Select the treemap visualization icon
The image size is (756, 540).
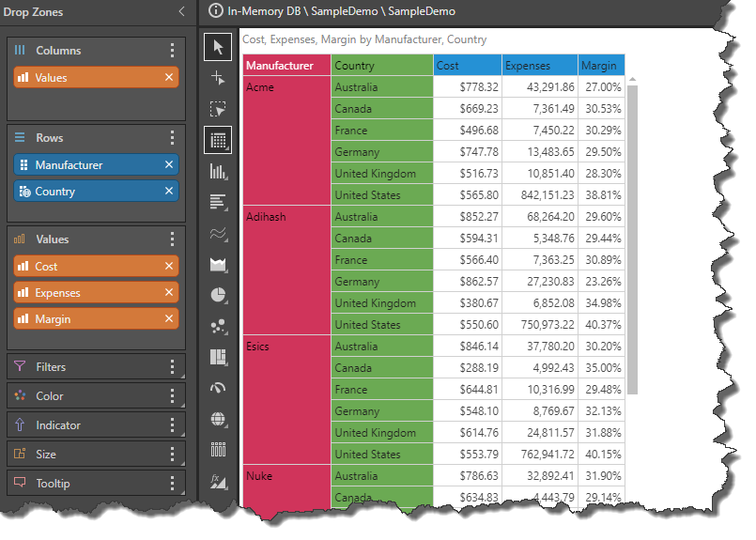pyautogui.click(x=218, y=357)
